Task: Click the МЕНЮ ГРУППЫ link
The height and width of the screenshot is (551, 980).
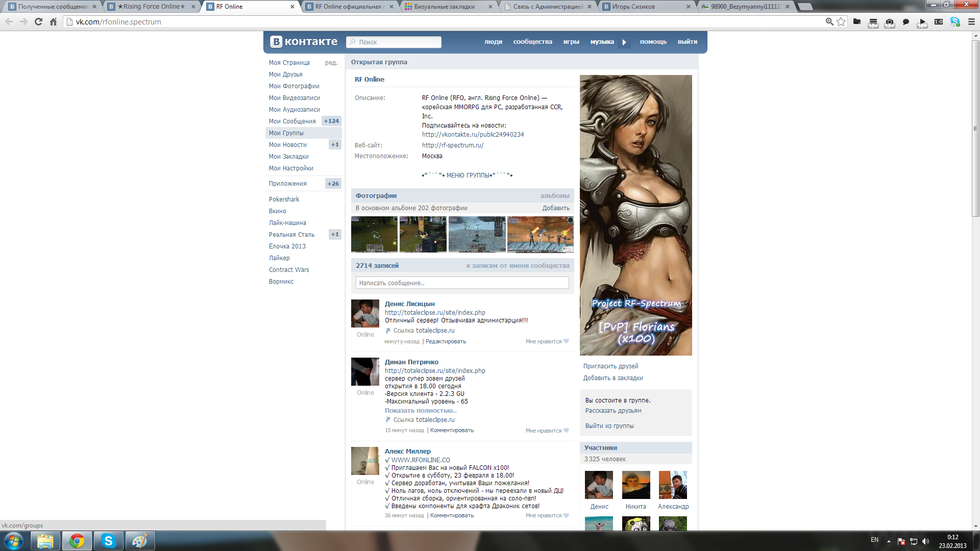Action: [467, 175]
